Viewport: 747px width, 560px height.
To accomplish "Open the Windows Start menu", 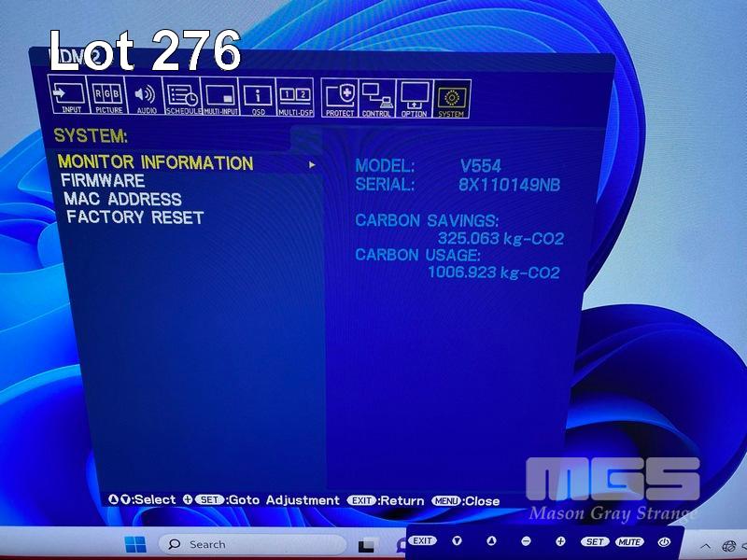I will click(135, 544).
